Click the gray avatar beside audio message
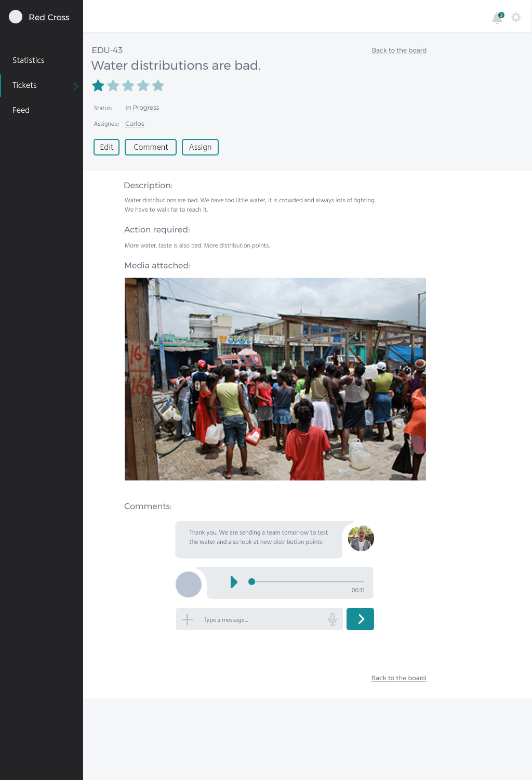The width and height of the screenshot is (532, 780). 189,584
